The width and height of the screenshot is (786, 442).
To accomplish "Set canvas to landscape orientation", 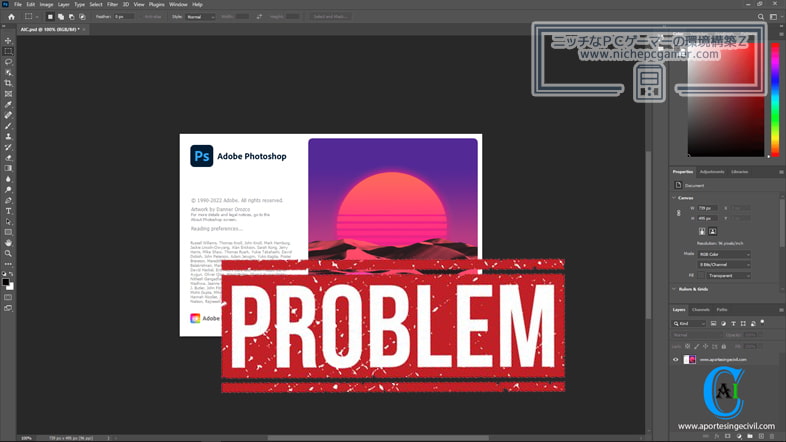I will [712, 232].
